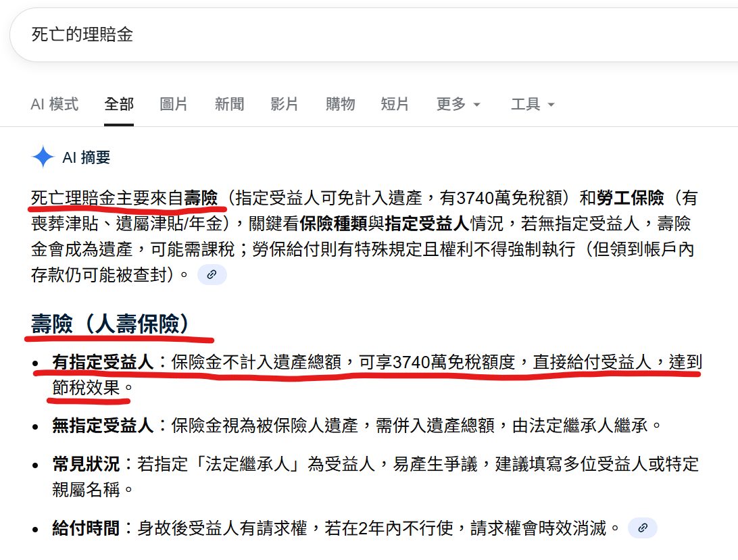Click the blue AI sparkle icon
738x560 pixels.
pos(43,157)
